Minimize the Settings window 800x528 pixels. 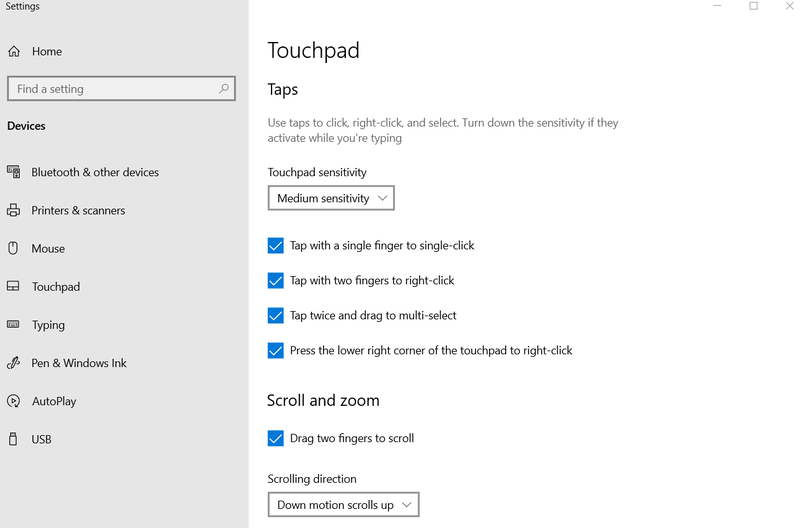[x=717, y=6]
